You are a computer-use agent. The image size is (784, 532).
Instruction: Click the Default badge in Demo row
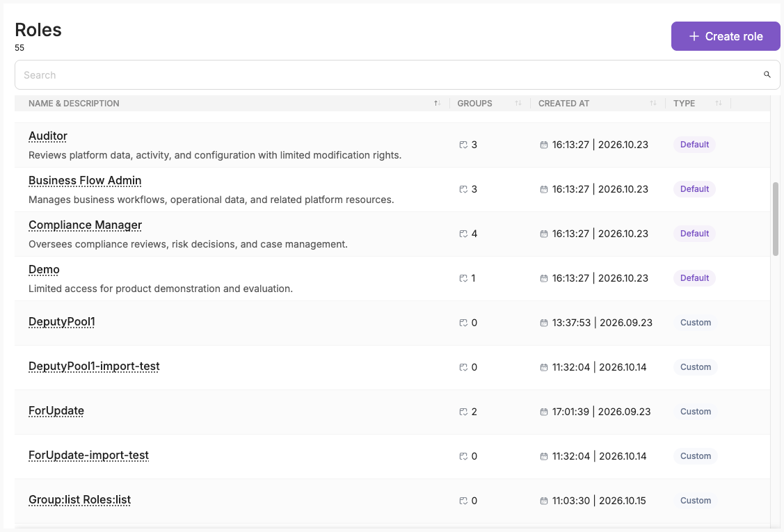point(694,278)
